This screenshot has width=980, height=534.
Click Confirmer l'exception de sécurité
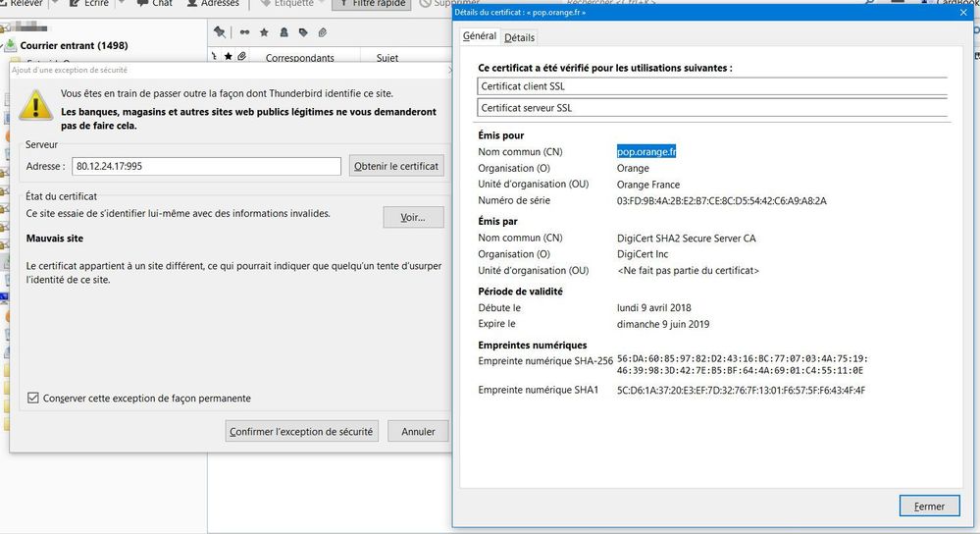click(301, 431)
